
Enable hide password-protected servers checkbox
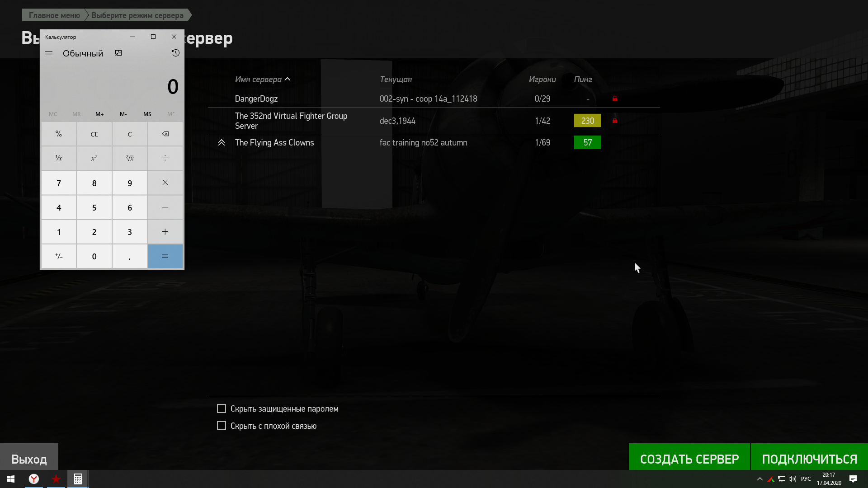pos(222,408)
